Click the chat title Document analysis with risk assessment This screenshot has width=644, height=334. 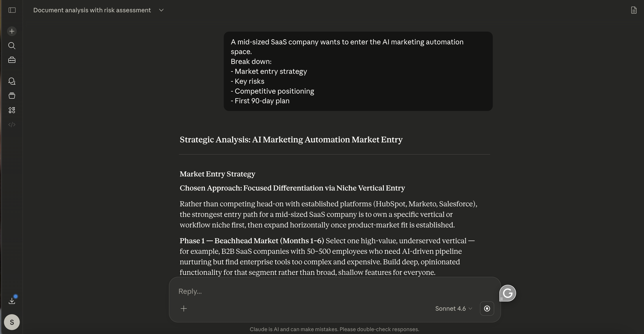(x=92, y=10)
